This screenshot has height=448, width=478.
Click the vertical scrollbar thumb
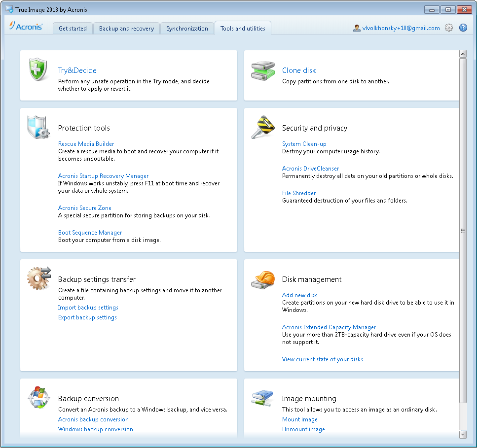(463, 231)
